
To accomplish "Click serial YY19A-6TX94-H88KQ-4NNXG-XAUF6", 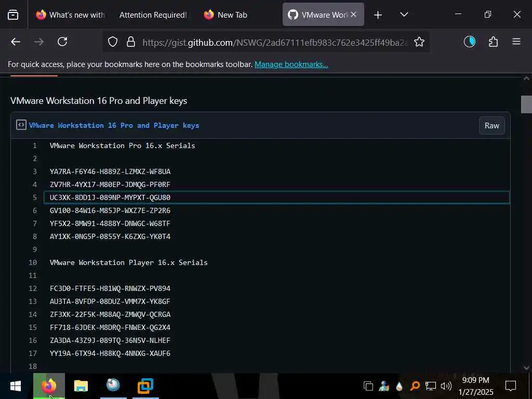I will [x=110, y=353].
